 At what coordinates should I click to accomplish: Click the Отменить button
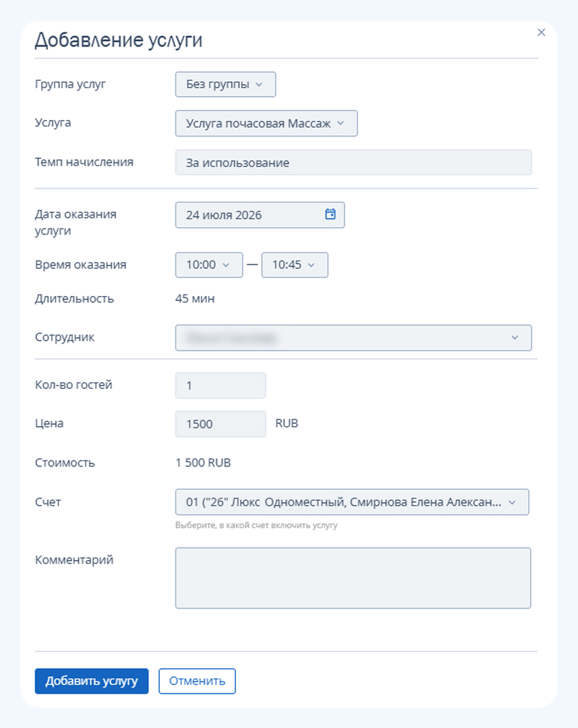coord(197,681)
